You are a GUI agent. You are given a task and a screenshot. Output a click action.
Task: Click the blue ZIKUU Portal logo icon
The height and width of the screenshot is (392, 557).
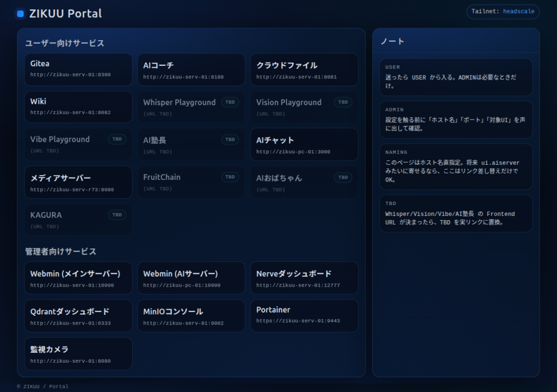point(20,14)
